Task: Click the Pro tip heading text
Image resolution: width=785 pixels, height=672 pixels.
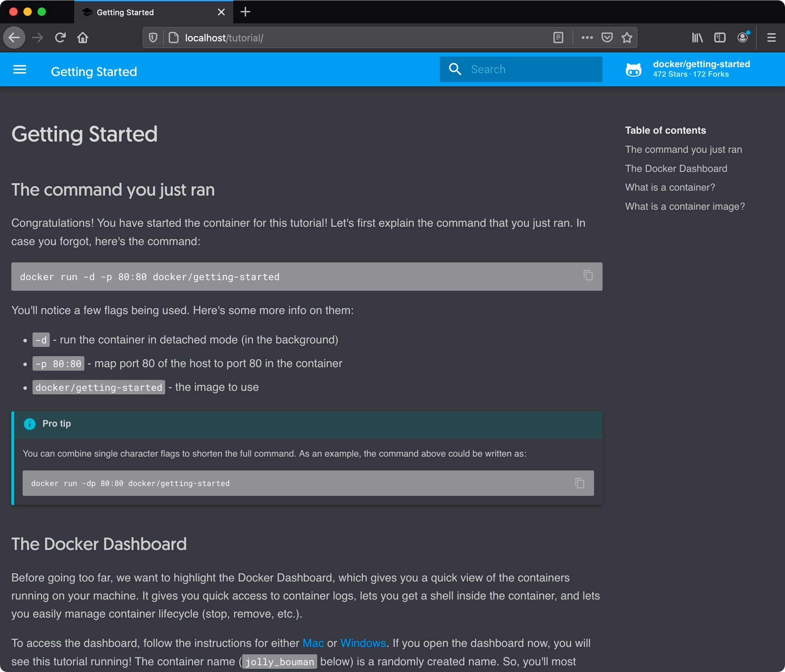Action: (x=57, y=423)
